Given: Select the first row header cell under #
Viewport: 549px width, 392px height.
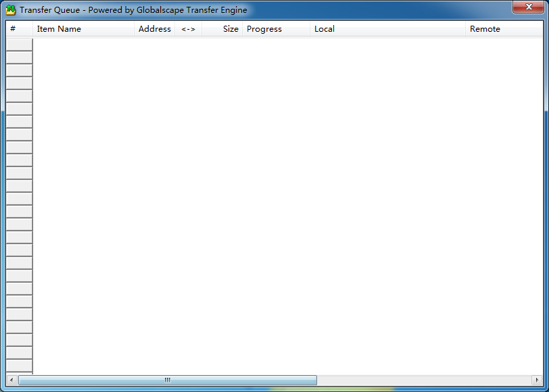Looking at the screenshot, I should [19, 45].
